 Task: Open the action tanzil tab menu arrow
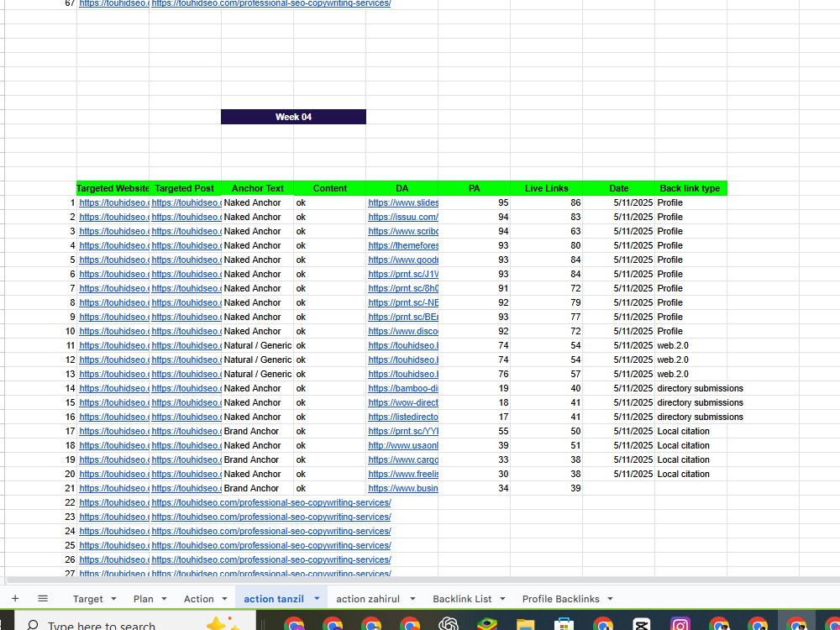[317, 599]
